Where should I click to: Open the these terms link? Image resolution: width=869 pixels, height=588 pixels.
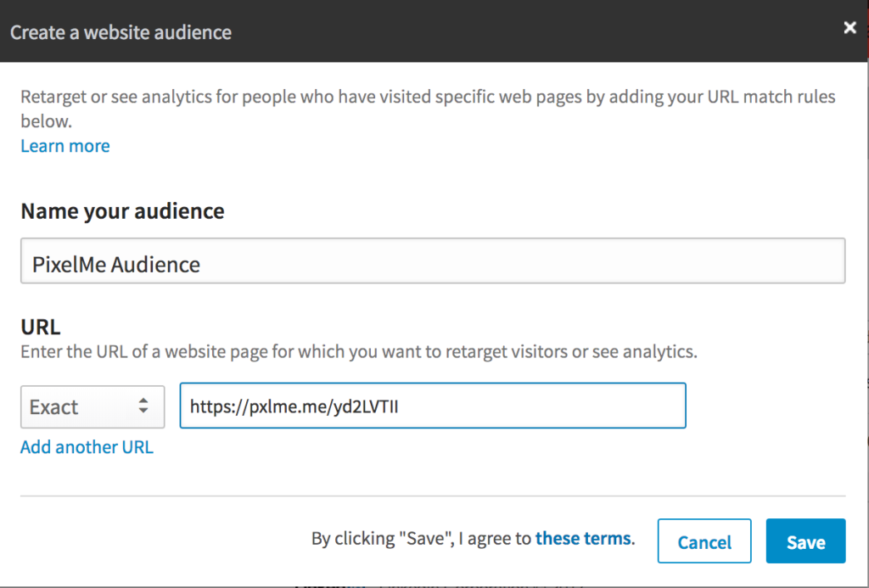click(582, 538)
